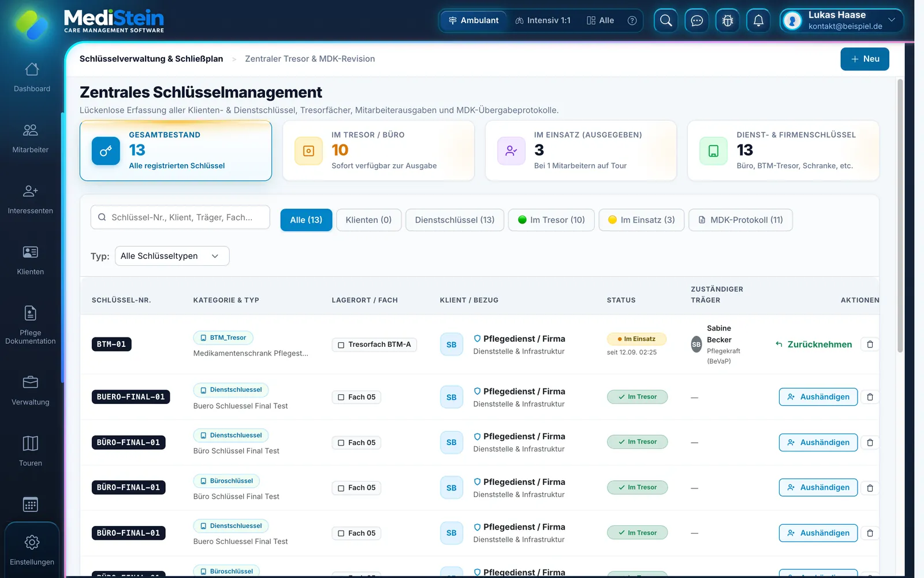Filter by Im Tresor (10) tab
Image resolution: width=924 pixels, height=578 pixels.
(552, 220)
